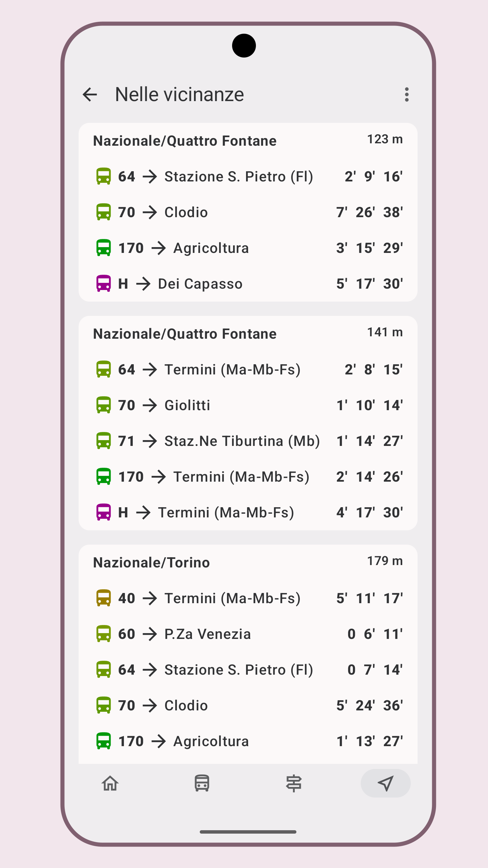Tap the green bus icon for 170 Agricoltura at 123 m stop
488x868 pixels.
pos(103,248)
